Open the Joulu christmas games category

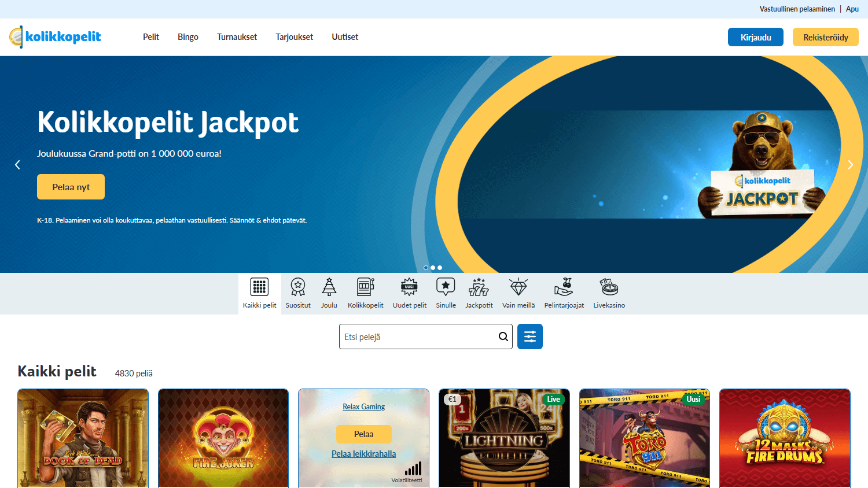click(x=329, y=292)
